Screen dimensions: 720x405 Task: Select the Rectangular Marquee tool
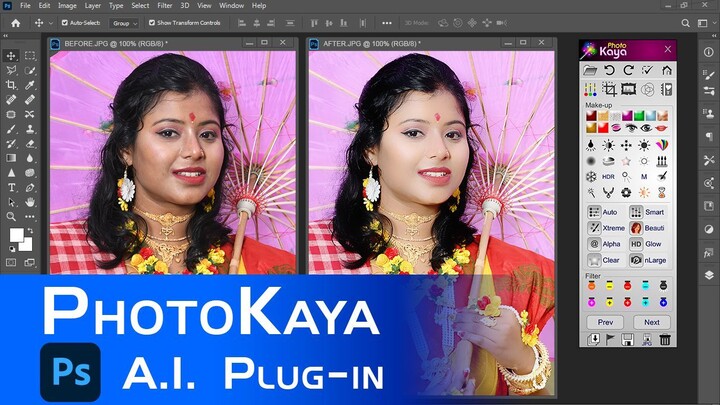[30, 56]
